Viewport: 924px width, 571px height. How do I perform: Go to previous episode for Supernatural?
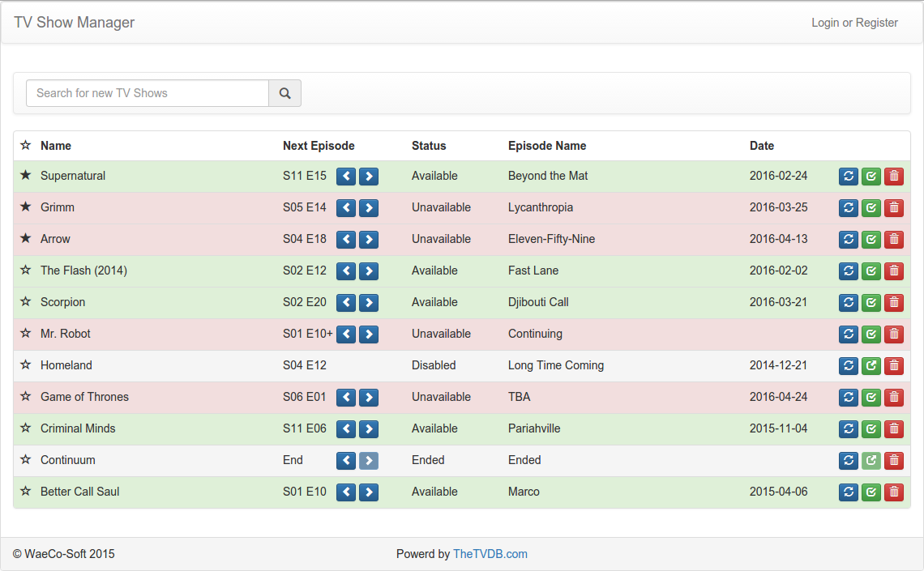346,176
